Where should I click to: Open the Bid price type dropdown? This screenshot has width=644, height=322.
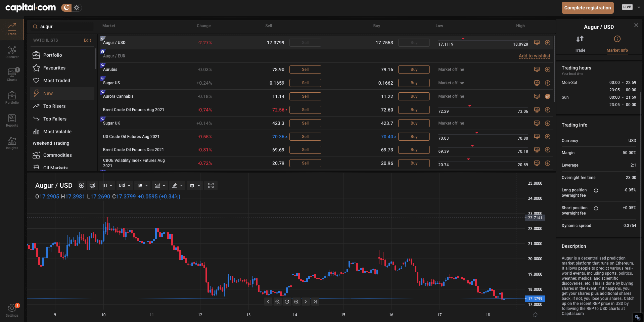125,185
